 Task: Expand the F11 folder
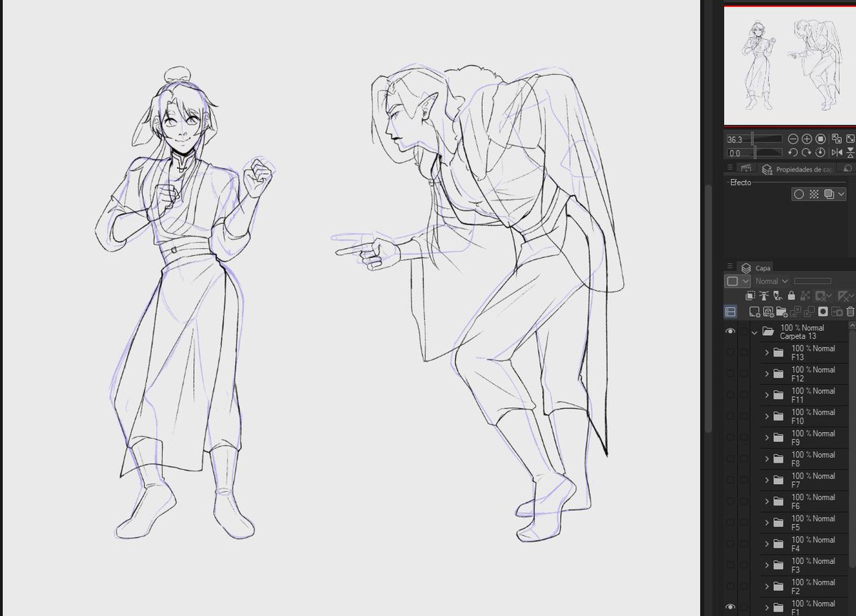767,395
